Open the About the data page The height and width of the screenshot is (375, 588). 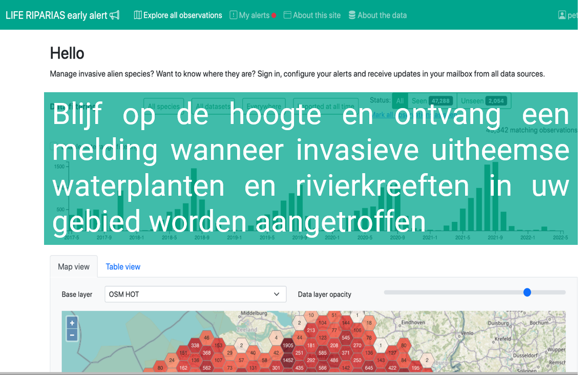tap(377, 15)
